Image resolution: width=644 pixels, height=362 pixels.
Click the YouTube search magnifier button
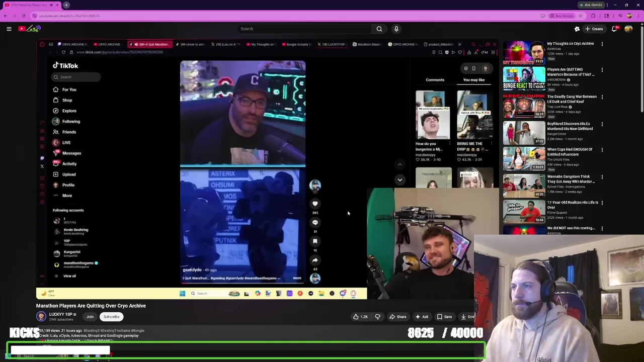379,29
